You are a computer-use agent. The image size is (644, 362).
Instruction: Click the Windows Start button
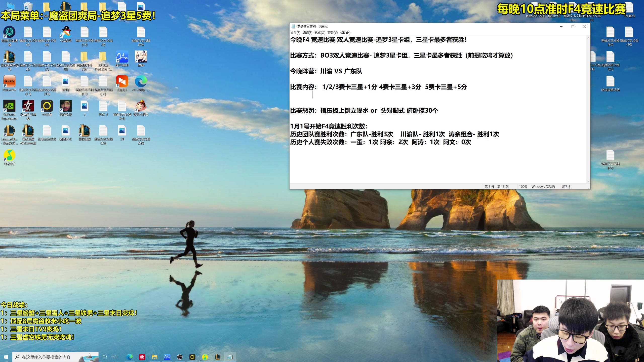click(6, 357)
